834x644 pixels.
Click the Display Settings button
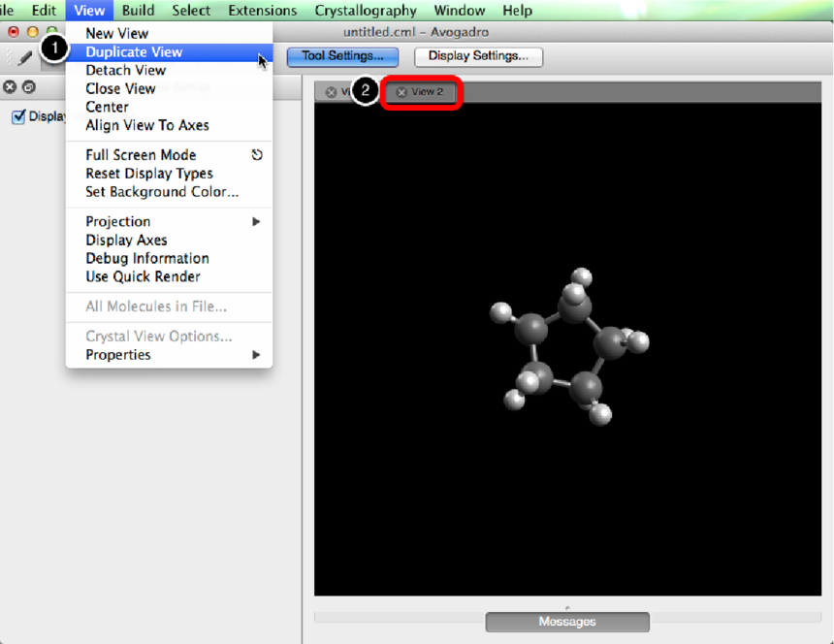[478, 56]
